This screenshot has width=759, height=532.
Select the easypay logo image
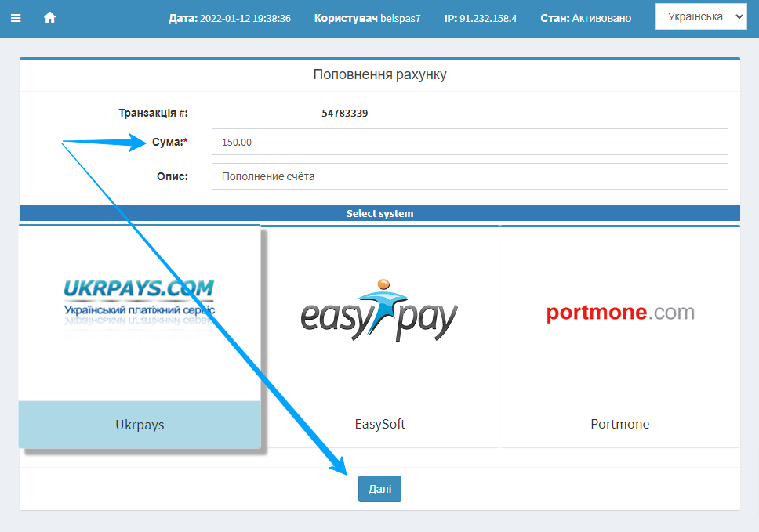(x=379, y=310)
